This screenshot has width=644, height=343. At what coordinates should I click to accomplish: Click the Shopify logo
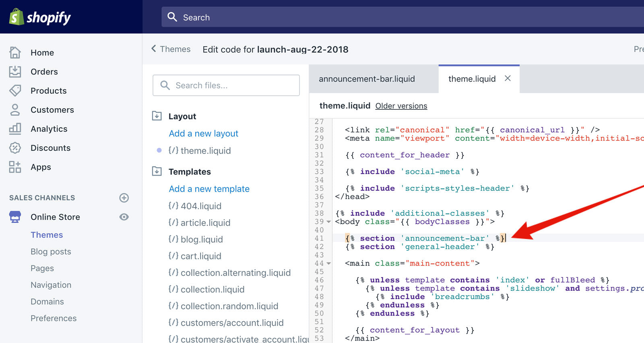tap(40, 17)
